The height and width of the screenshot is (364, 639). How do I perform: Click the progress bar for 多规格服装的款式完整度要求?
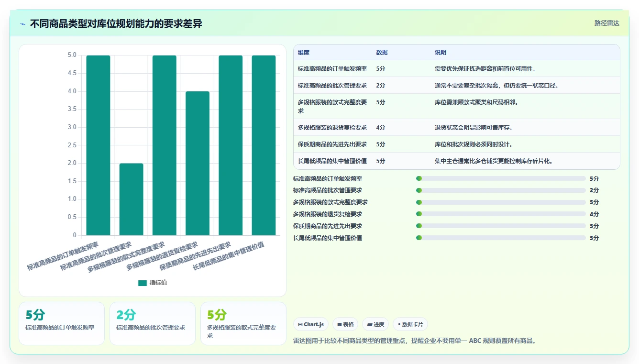tap(501, 202)
